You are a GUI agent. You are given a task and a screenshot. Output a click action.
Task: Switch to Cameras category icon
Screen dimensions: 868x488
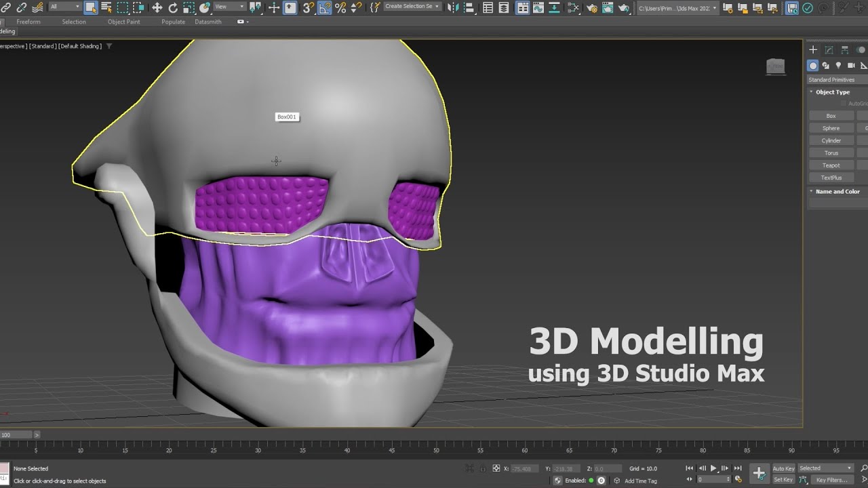click(851, 66)
